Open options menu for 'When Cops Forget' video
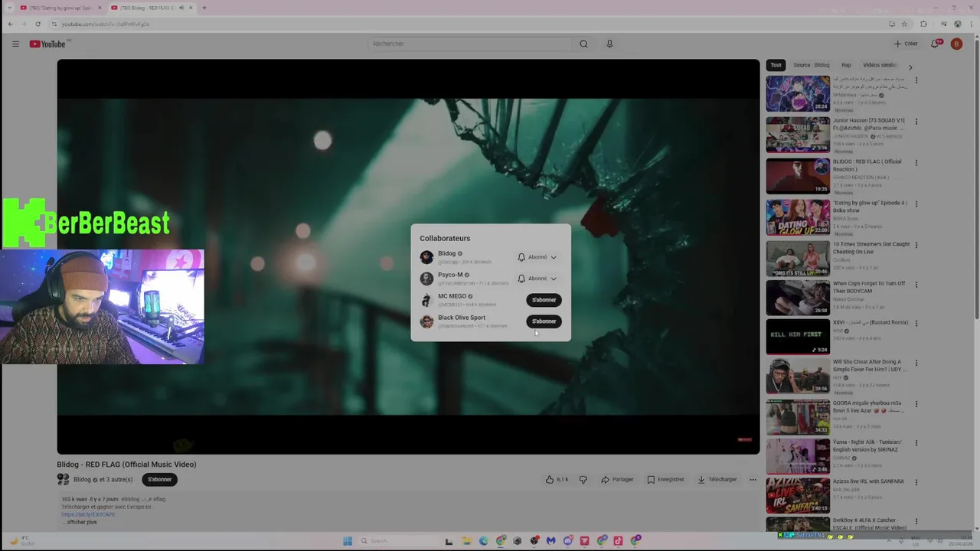This screenshot has width=980, height=551. coord(916,285)
